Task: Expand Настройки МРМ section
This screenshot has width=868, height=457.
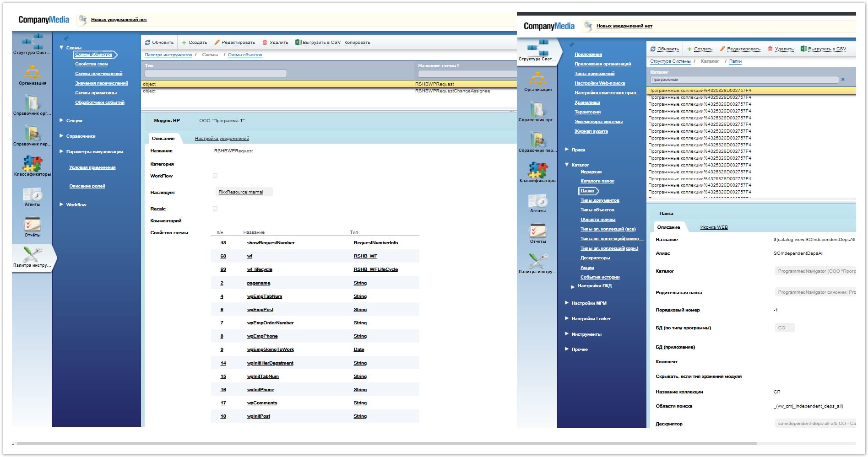Action: pos(567,303)
